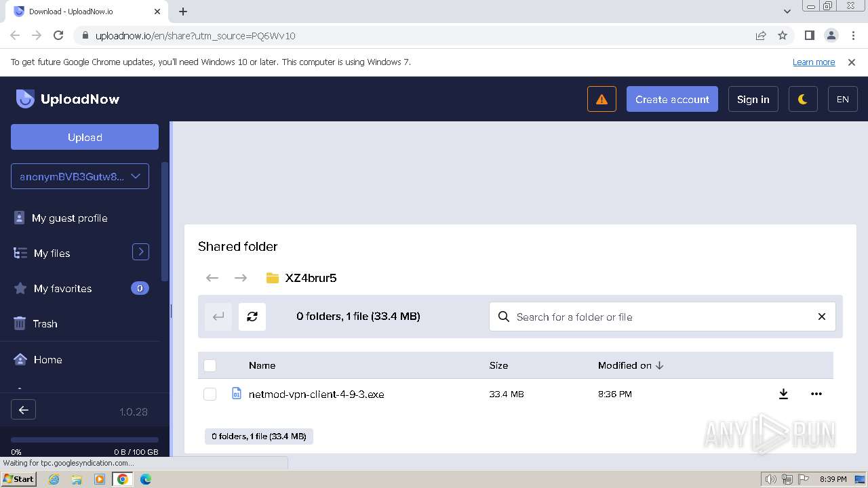Bookmark this tab with star icon
This screenshot has height=488, width=868.
pyautogui.click(x=783, y=36)
